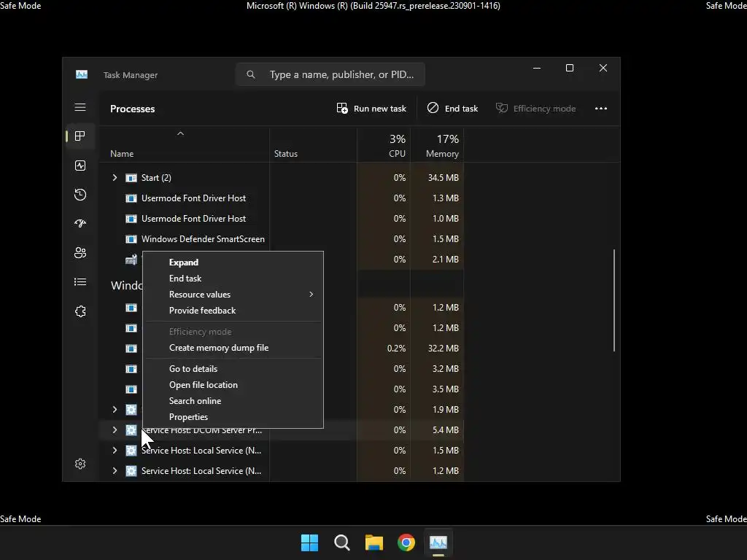Expand the last Service Host: Local Service row
This screenshot has height=560, width=747.
pyautogui.click(x=115, y=471)
